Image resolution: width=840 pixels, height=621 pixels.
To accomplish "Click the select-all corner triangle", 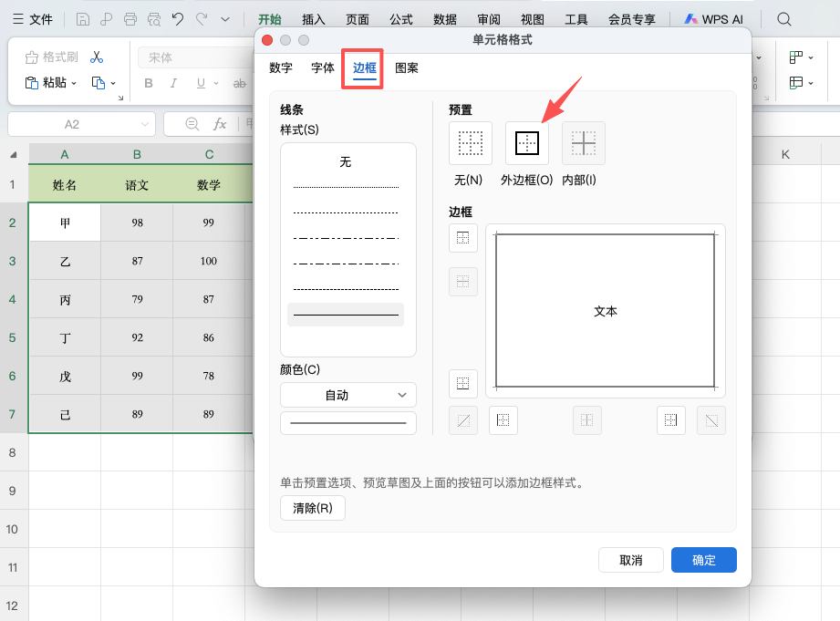I will [14, 155].
